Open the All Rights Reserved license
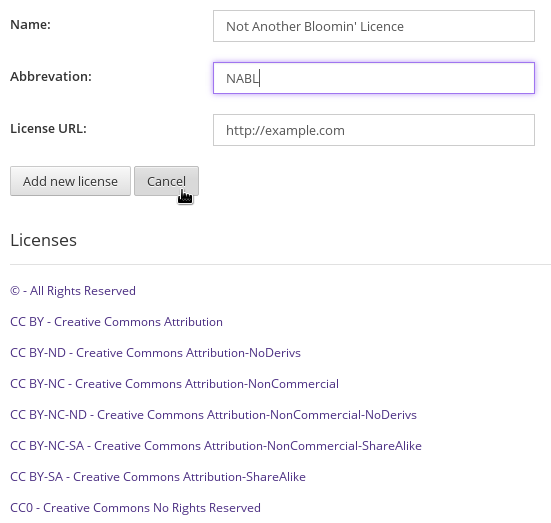Screen dimensions: 551x523 pos(73,291)
